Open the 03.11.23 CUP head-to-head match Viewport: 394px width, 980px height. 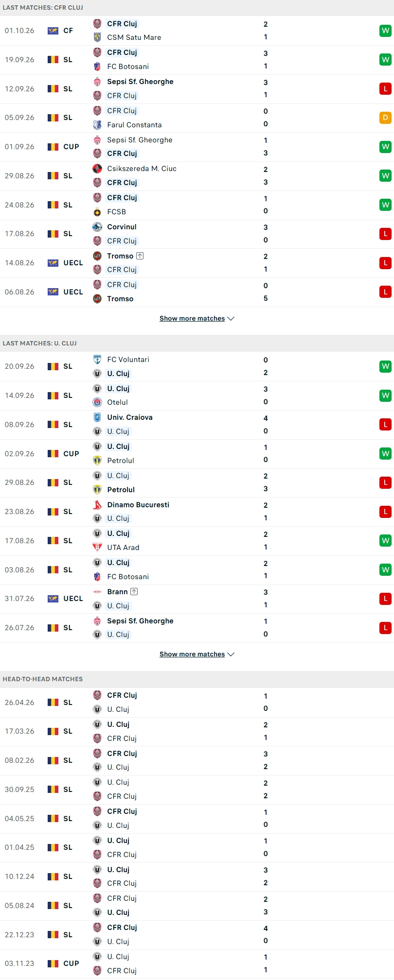pyautogui.click(x=197, y=963)
